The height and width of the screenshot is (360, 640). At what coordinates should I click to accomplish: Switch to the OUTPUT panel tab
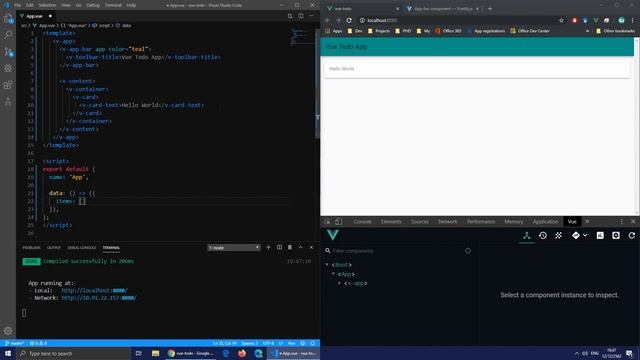pyautogui.click(x=53, y=248)
